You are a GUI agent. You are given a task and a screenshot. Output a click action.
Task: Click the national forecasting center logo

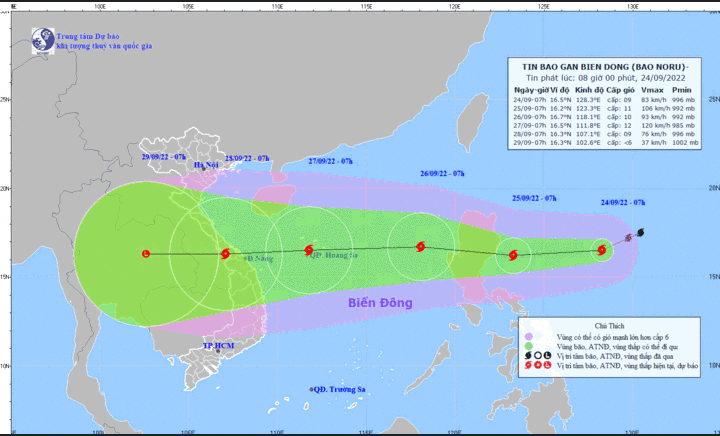coord(45,40)
